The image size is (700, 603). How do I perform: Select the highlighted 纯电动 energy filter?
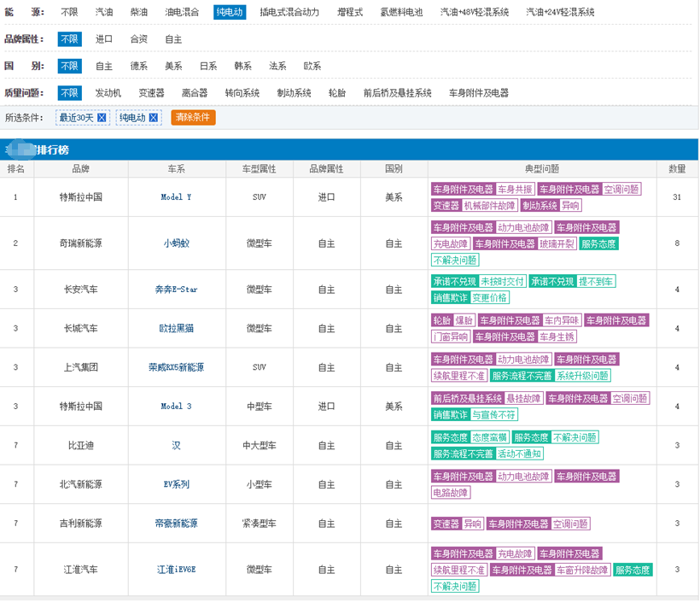coord(230,12)
